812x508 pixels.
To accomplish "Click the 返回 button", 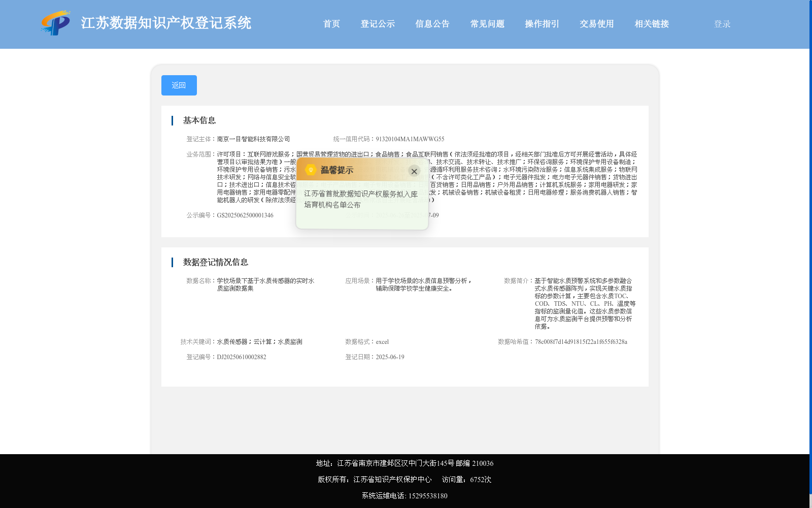I will tap(179, 85).
